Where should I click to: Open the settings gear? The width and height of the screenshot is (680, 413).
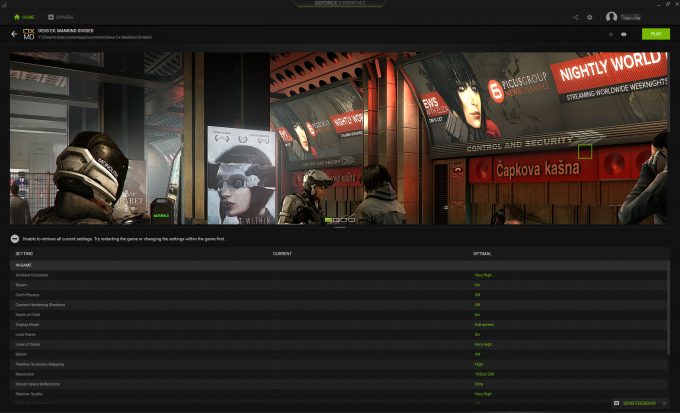pos(590,17)
